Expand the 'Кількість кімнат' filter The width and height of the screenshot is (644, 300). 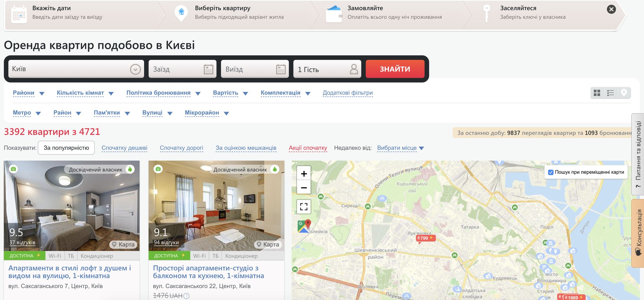click(85, 93)
